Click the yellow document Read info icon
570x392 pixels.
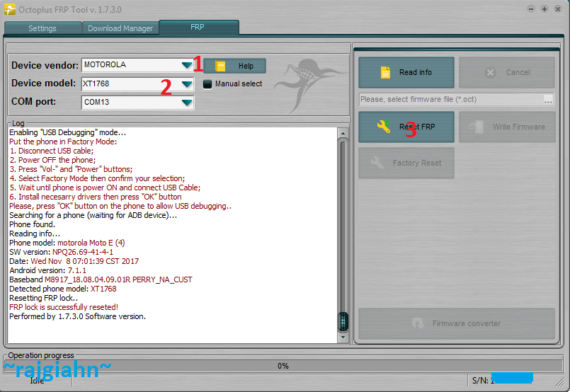pyautogui.click(x=385, y=72)
